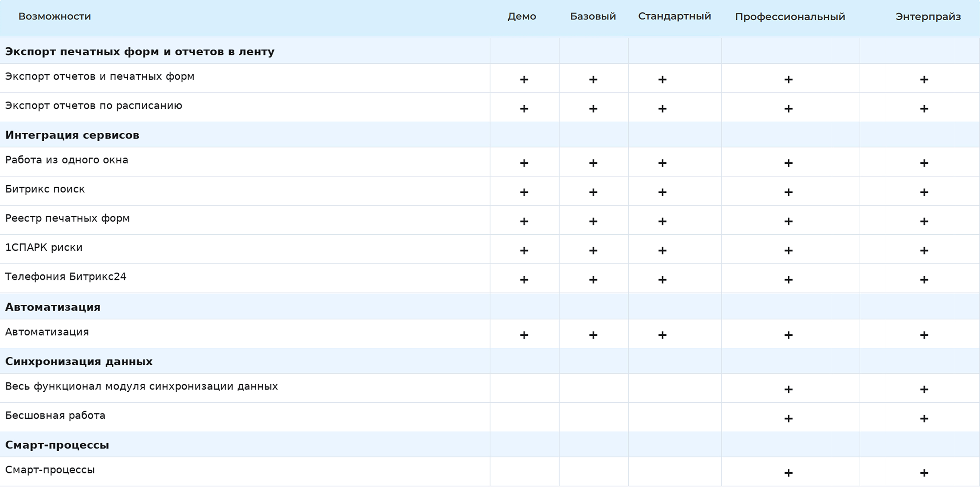Click the non-bold Автоматизация feature row label

(47, 332)
